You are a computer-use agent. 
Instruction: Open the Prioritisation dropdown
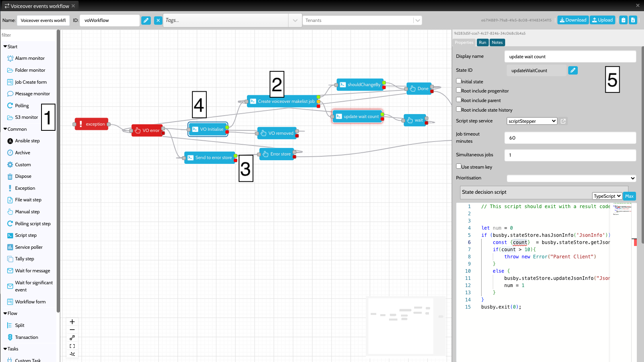(571, 178)
